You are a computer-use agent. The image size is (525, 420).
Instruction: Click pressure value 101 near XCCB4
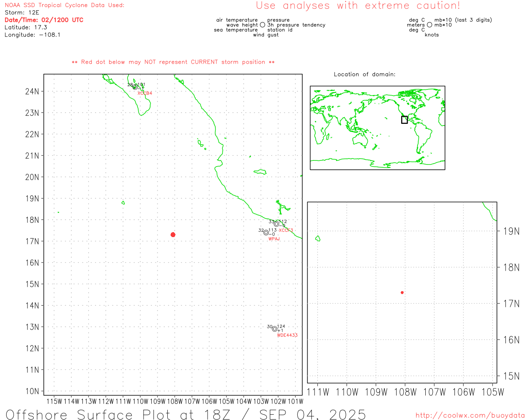pos(141,84)
